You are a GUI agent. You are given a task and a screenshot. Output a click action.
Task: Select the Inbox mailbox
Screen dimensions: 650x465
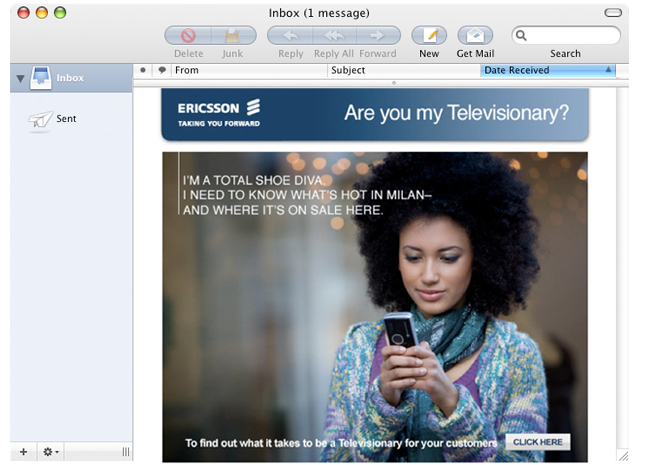coord(71,78)
